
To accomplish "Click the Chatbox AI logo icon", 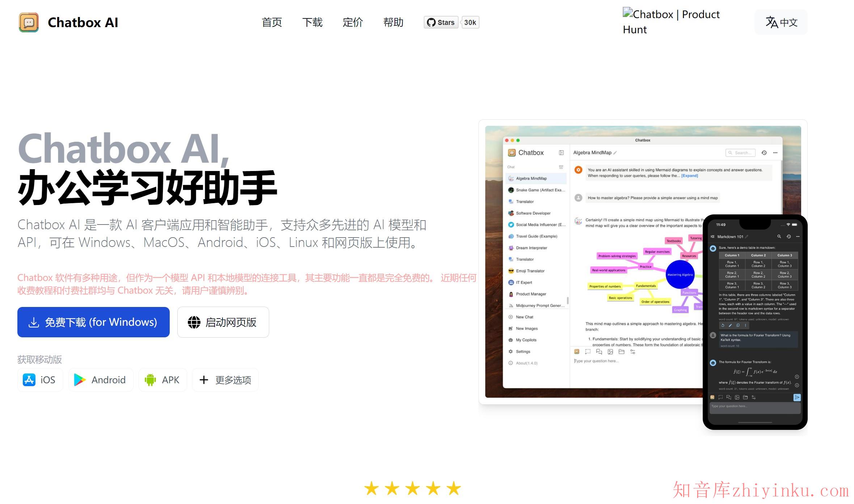I will click(x=29, y=22).
